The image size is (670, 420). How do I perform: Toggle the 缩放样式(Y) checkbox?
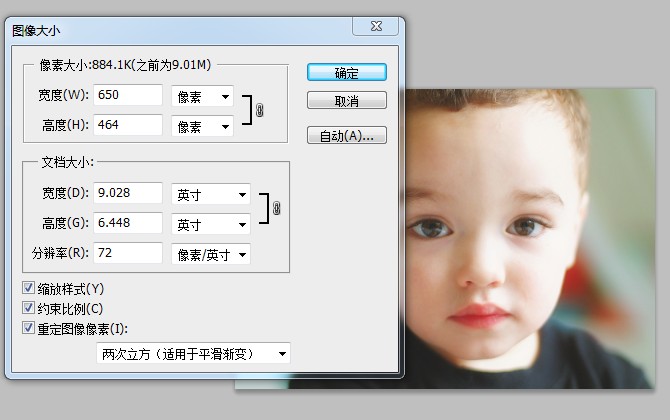click(x=28, y=288)
